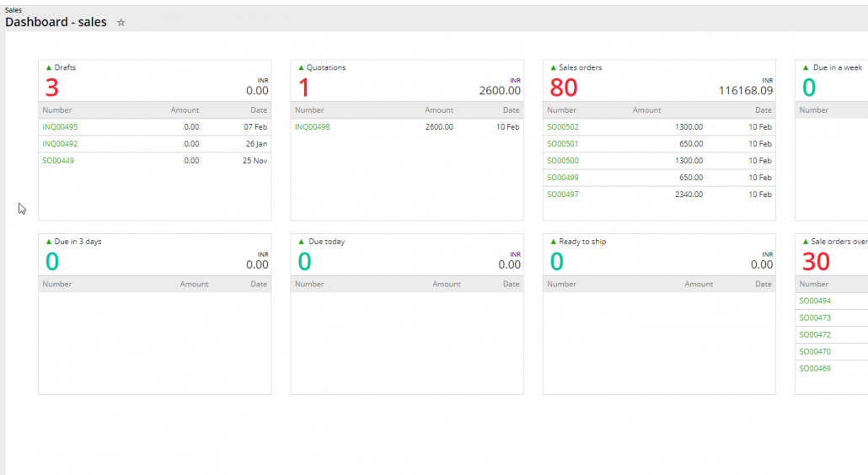Click Quotations total 2600.00

click(500, 91)
